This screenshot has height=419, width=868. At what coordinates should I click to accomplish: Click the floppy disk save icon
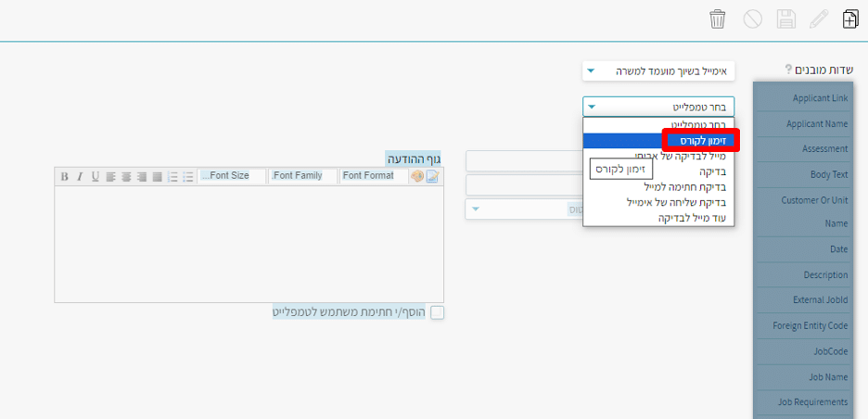[786, 19]
